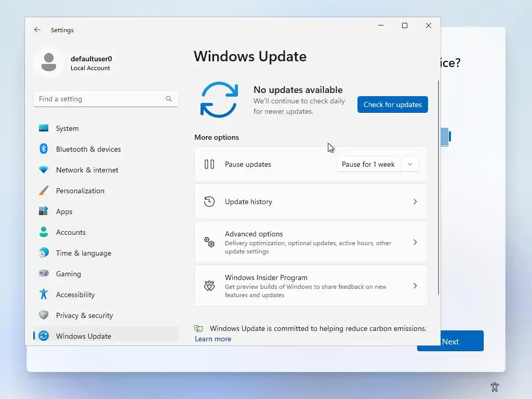Click the Privacy & security shield icon
532x399 pixels.
(x=44, y=315)
